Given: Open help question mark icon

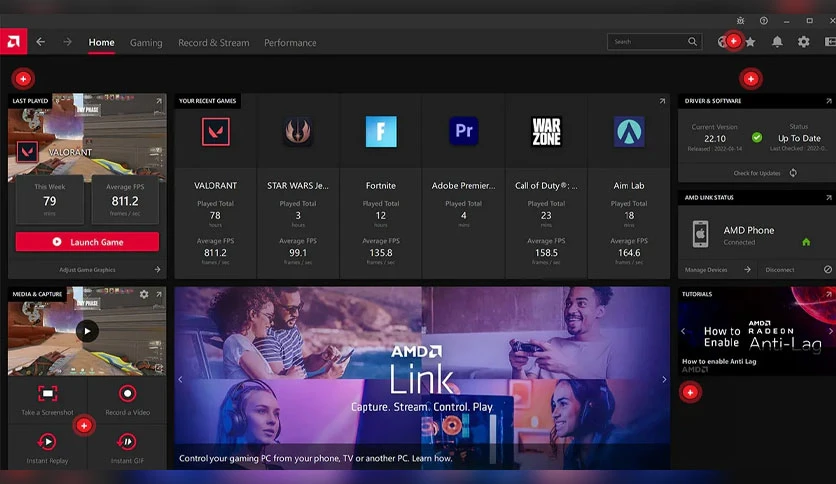Looking at the screenshot, I should click(x=763, y=21).
